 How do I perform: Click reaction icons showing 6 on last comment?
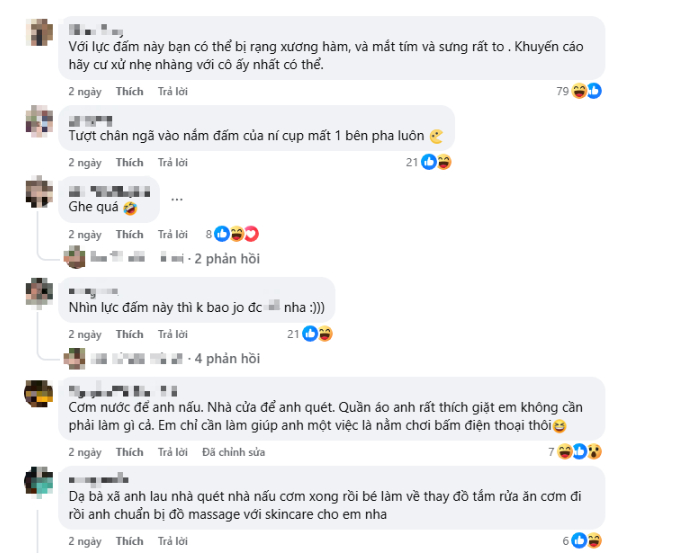[x=586, y=541]
